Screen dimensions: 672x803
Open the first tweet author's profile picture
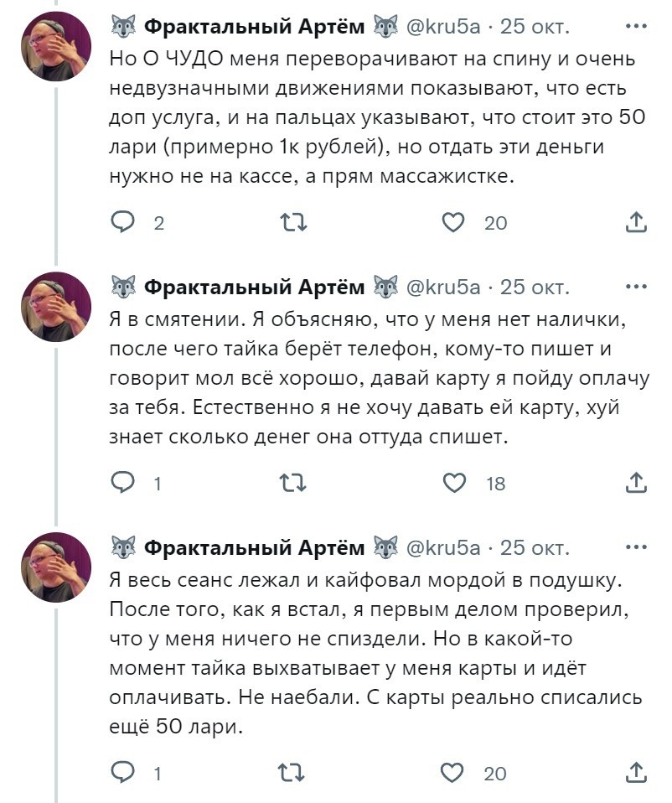pos(55,46)
